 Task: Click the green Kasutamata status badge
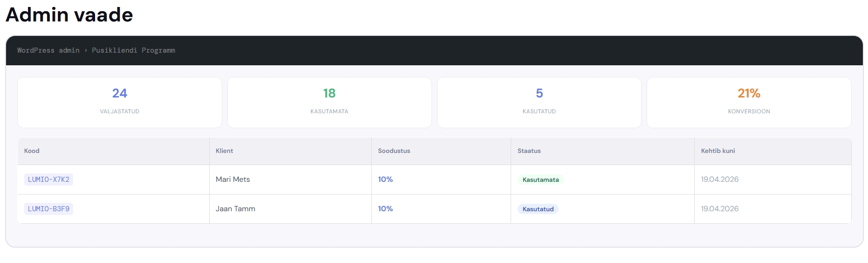(x=540, y=180)
